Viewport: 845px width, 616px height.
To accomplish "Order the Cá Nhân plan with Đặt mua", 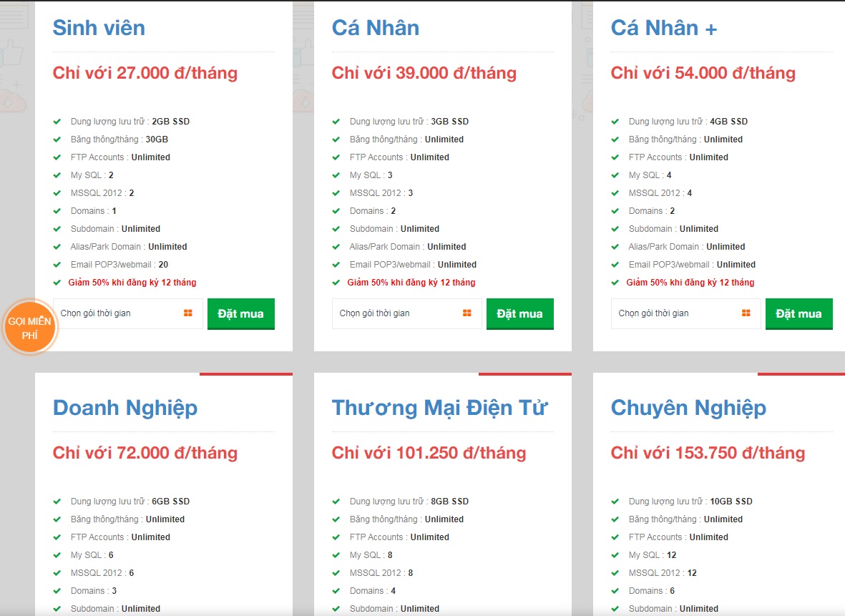I will coord(520,314).
